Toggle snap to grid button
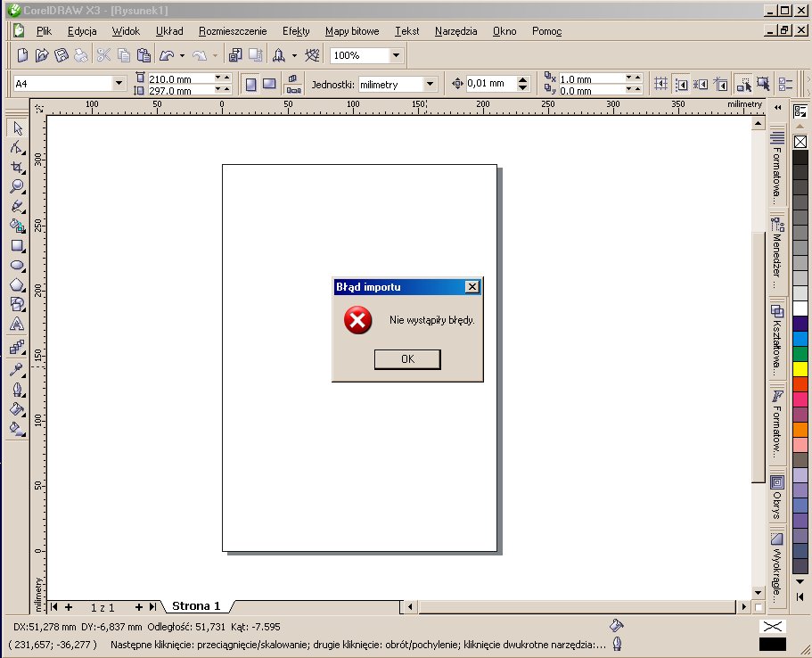812x658 pixels. (660, 84)
